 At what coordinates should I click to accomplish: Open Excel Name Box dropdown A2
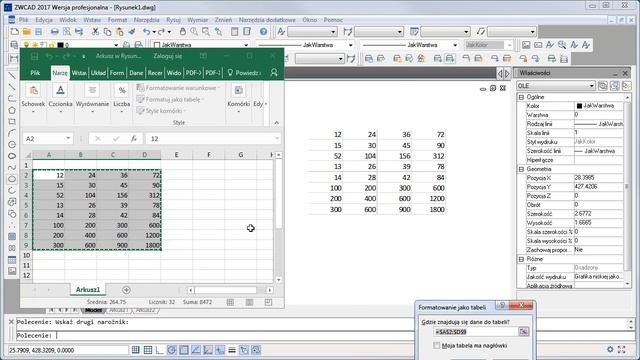[x=68, y=139]
